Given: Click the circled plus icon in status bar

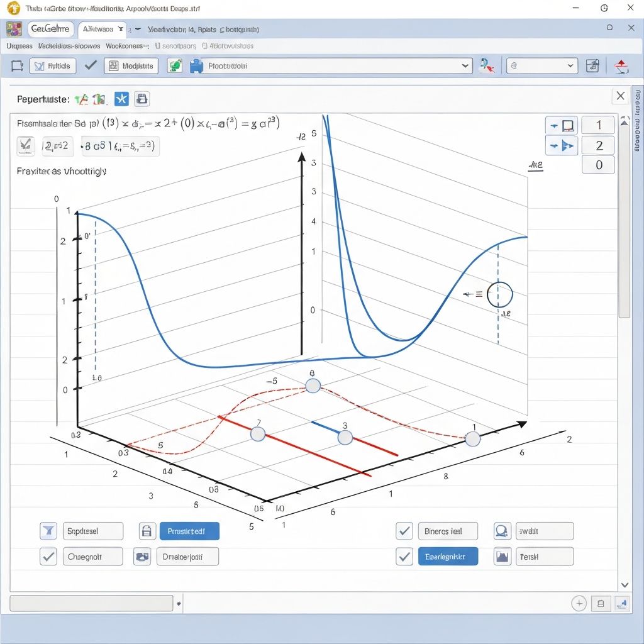Looking at the screenshot, I should 579,604.
